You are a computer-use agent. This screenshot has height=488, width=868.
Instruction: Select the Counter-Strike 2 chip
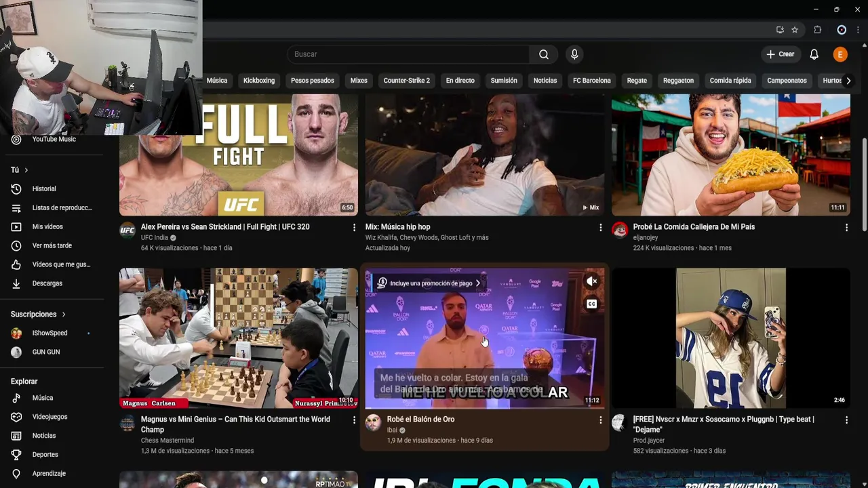coord(407,81)
